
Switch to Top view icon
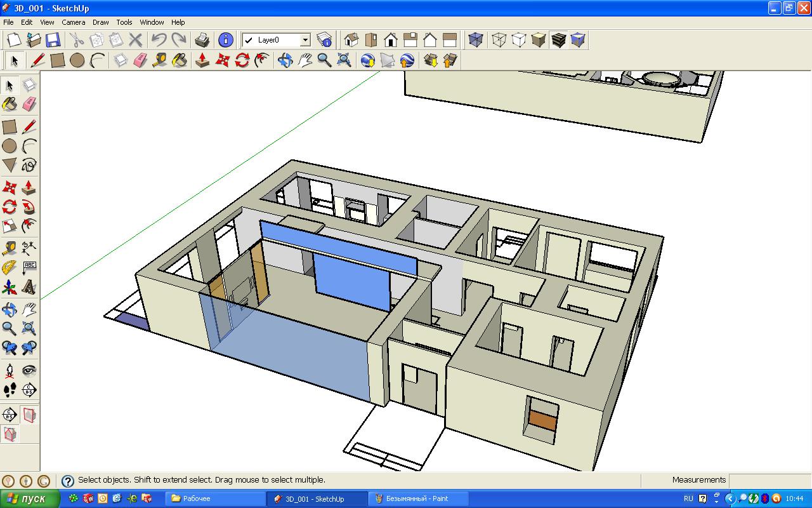(370, 40)
